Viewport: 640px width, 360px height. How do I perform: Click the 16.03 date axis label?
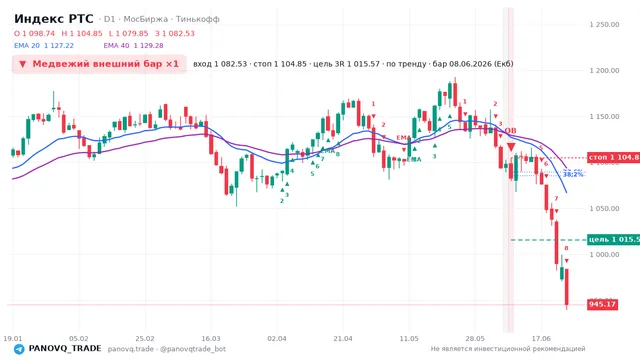[211, 339]
